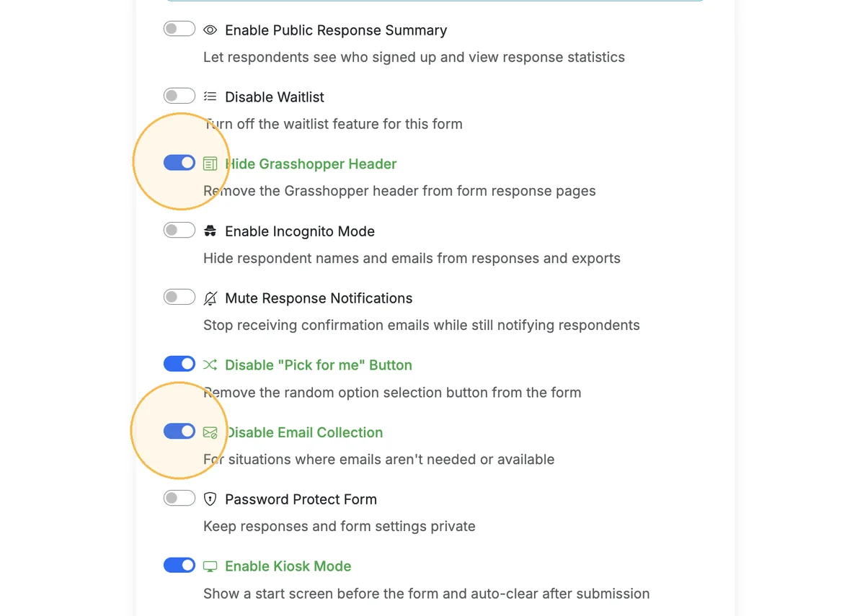
Task: Click the Enable Kiosk Mode label
Action: 288,566
